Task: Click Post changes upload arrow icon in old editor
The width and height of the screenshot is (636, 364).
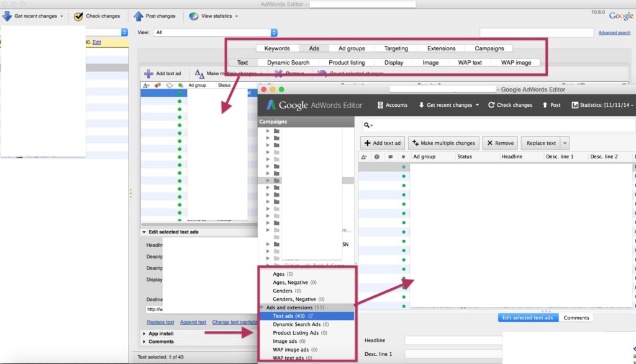Action: (x=139, y=16)
